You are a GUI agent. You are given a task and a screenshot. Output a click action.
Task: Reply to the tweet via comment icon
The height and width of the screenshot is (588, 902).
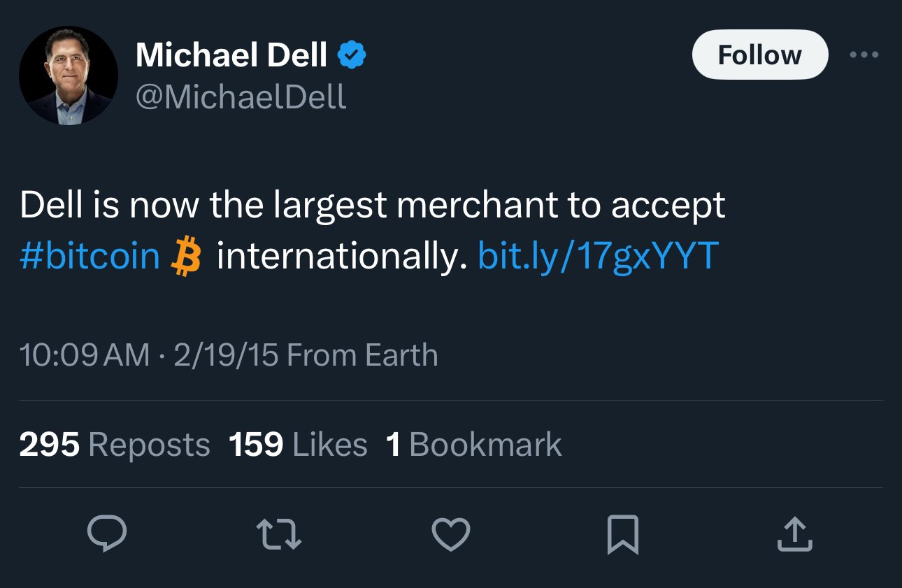click(107, 534)
